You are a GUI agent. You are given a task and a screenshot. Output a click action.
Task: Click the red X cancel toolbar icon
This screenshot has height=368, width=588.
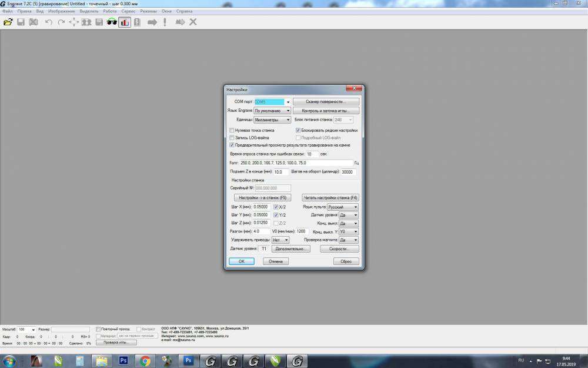193,22
